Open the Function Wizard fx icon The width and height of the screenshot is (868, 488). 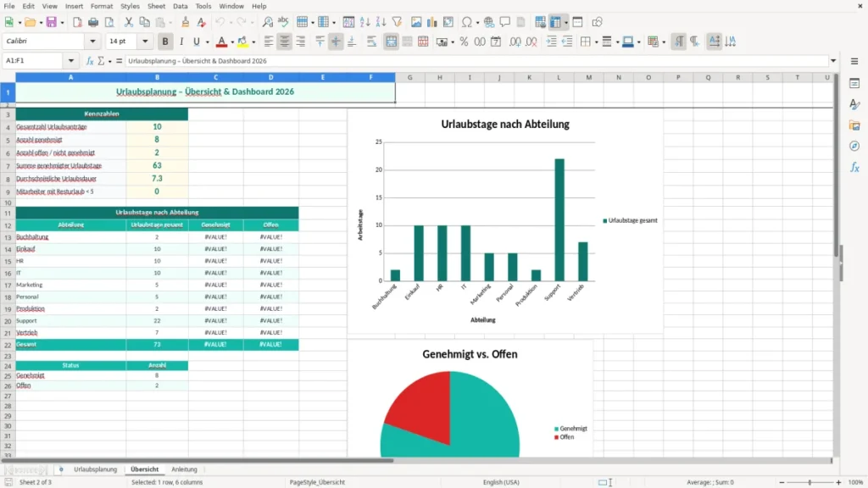pos(90,61)
